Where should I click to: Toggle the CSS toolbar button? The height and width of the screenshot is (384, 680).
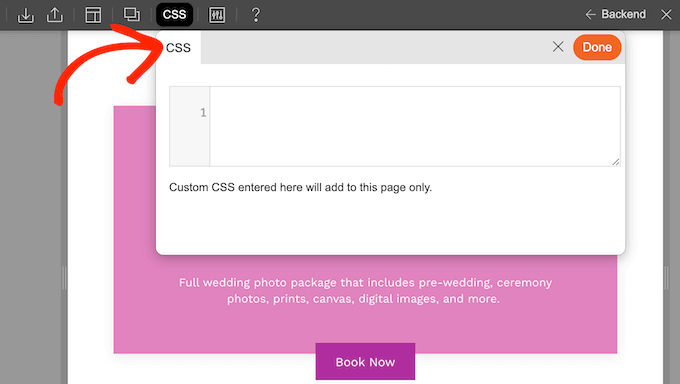pyautogui.click(x=174, y=15)
